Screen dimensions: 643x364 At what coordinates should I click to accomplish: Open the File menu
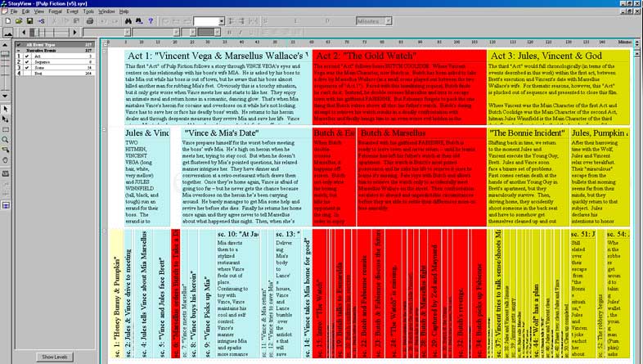(x=14, y=11)
